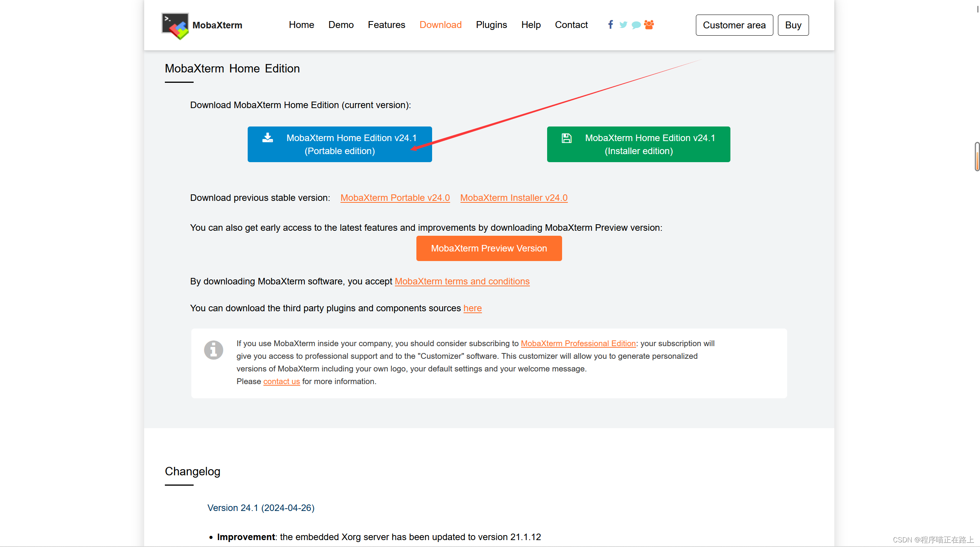Click the info circle icon in notice box
This screenshot has width=980, height=547.
[213, 349]
